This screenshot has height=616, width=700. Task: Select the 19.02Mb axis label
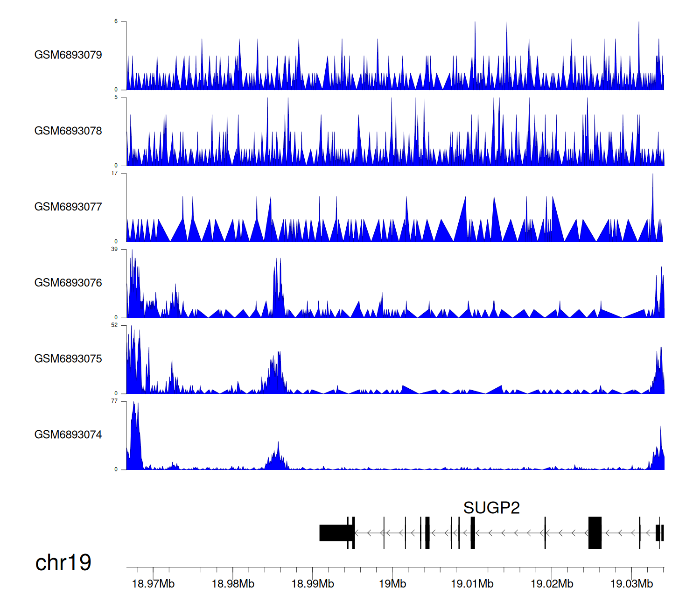[x=552, y=584]
